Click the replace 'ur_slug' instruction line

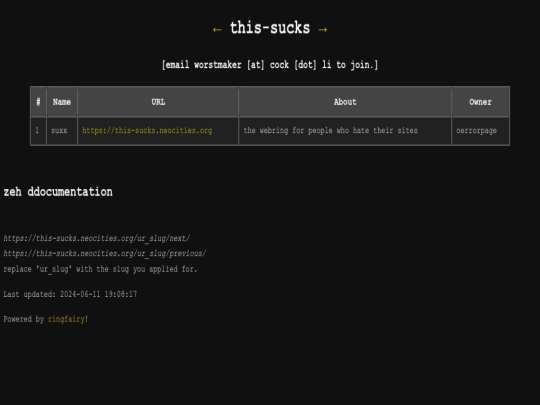point(100,269)
